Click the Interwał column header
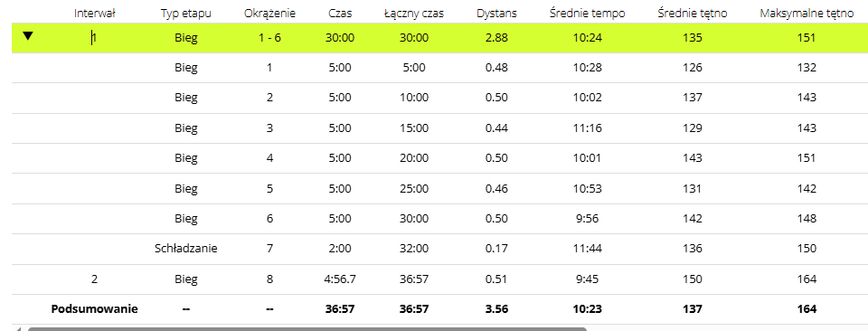 coord(95,14)
